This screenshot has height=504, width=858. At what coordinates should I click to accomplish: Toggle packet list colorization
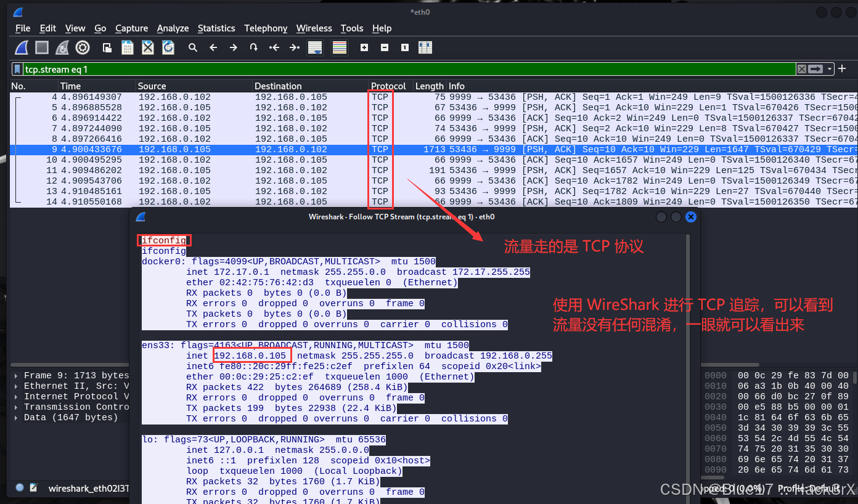(x=339, y=47)
